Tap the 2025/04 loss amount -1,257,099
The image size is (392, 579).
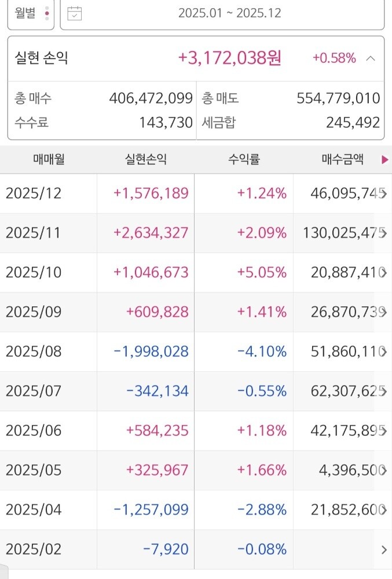click(151, 510)
